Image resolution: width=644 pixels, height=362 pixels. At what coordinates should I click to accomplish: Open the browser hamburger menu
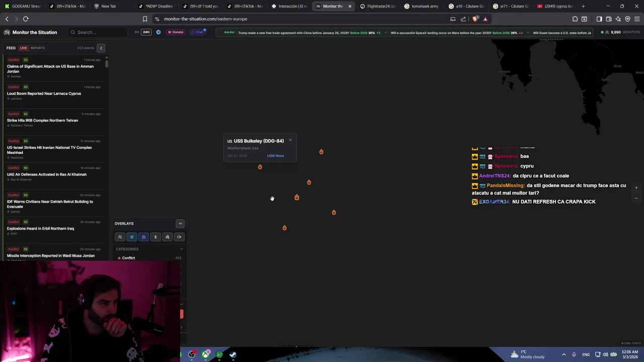637,19
